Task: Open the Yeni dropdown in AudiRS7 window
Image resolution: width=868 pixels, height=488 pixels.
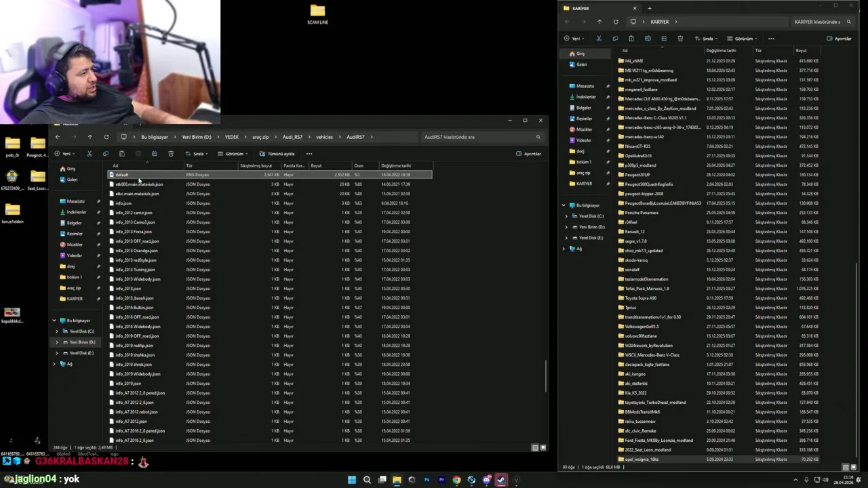Action: [64, 154]
